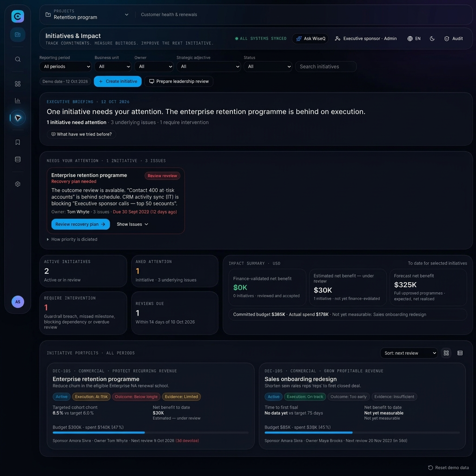Click the Reset demo data icon
476x476 pixels.
(x=430, y=468)
